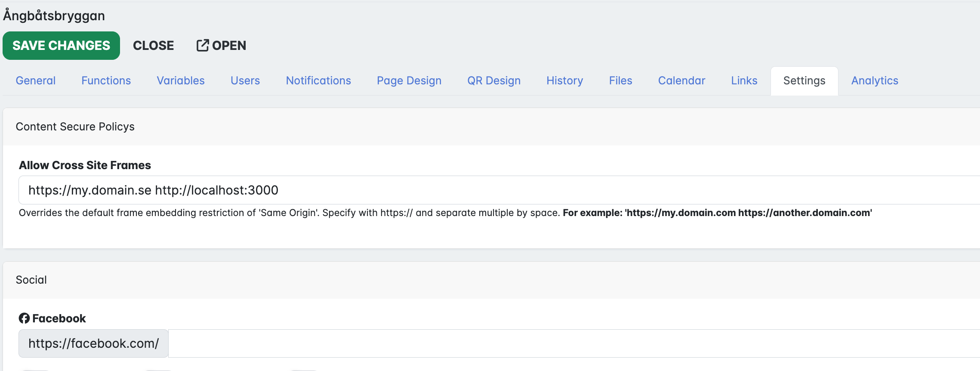Viewport: 980px width, 371px height.
Task: Click the Facebook logo icon
Action: click(24, 318)
